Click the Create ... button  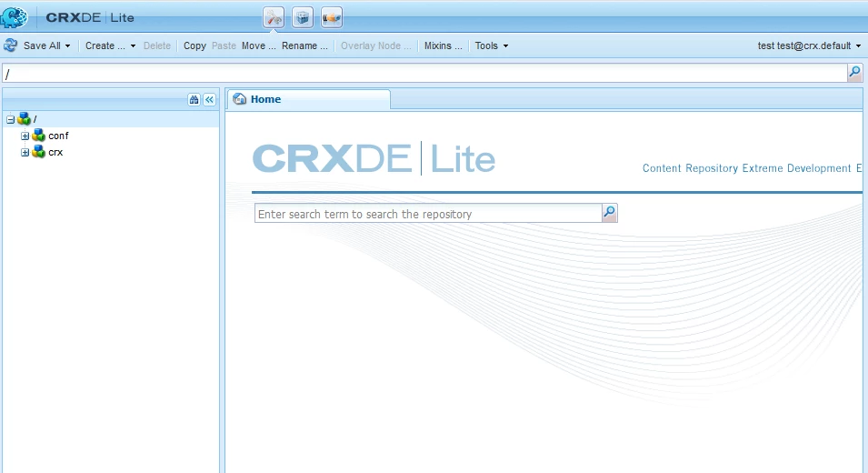105,46
